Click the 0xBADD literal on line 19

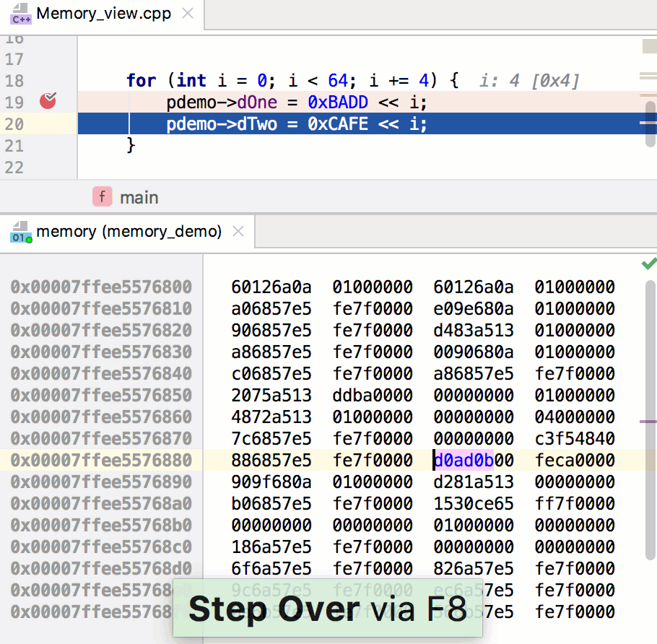point(338,103)
